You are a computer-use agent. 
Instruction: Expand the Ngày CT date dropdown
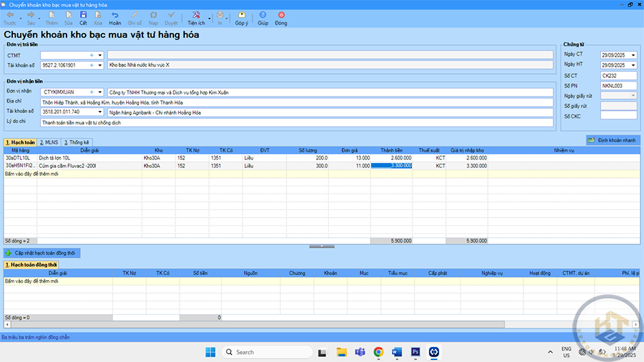coord(633,54)
